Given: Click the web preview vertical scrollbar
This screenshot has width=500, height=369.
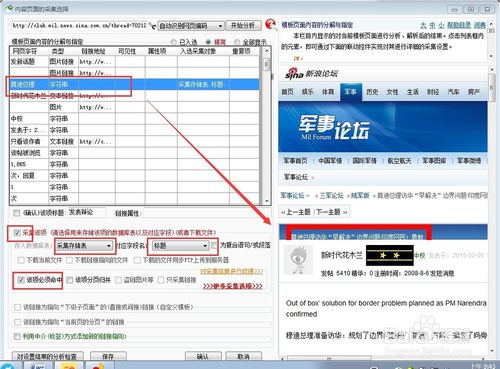Looking at the screenshot, I should tap(491, 210).
